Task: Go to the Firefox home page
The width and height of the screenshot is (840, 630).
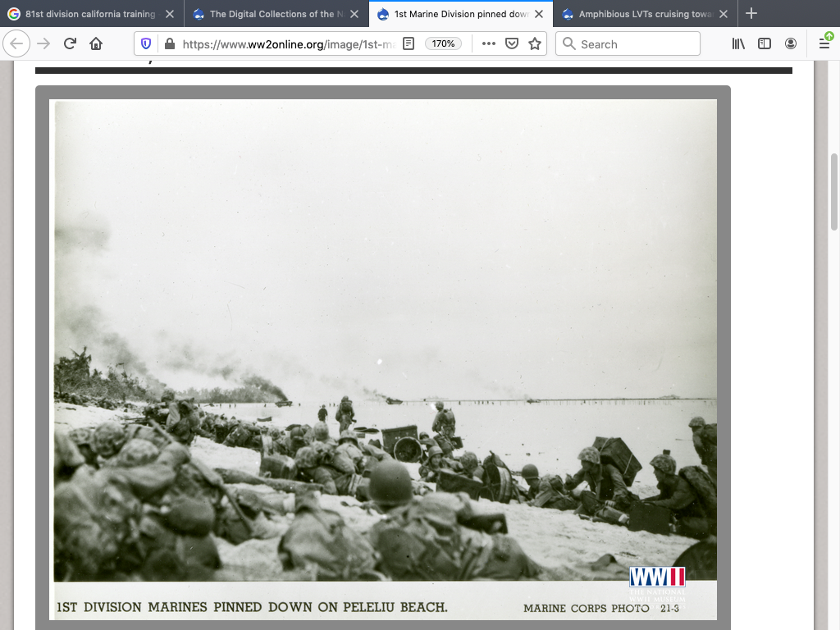Action: (96, 44)
